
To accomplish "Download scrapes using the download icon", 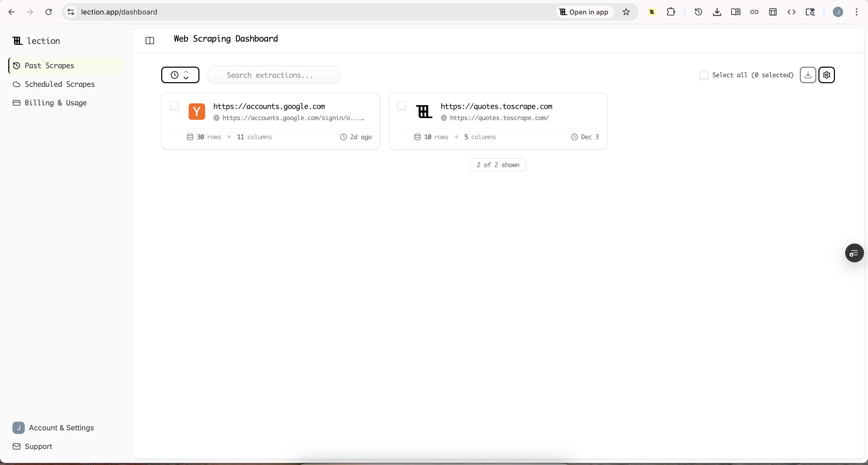I will (x=807, y=75).
